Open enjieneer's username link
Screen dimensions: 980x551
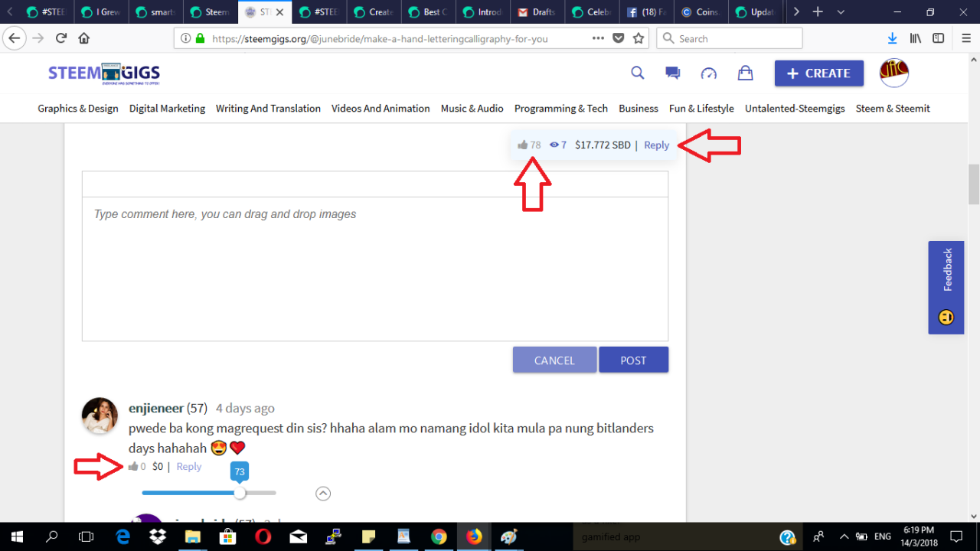click(x=156, y=408)
